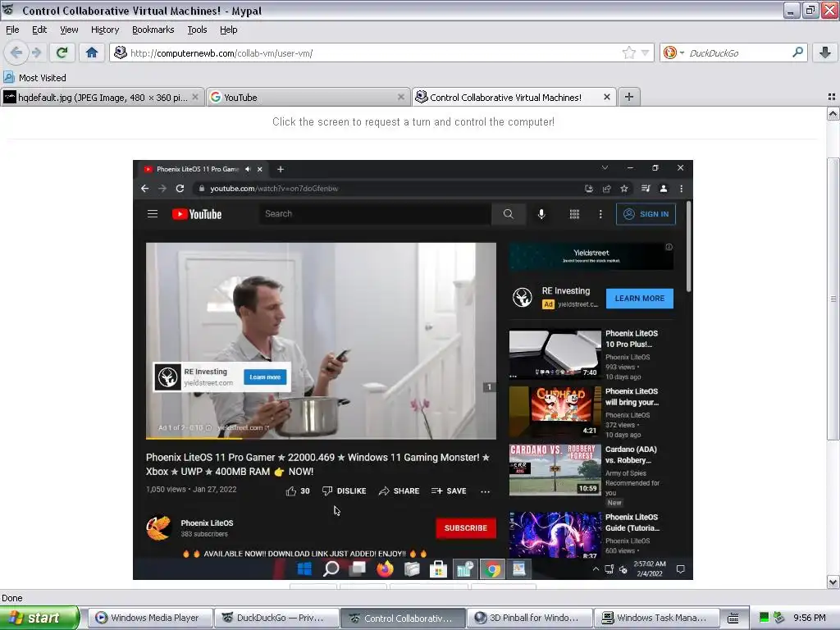The image size is (840, 630).
Task: Open the File menu
Action: pyautogui.click(x=12, y=30)
